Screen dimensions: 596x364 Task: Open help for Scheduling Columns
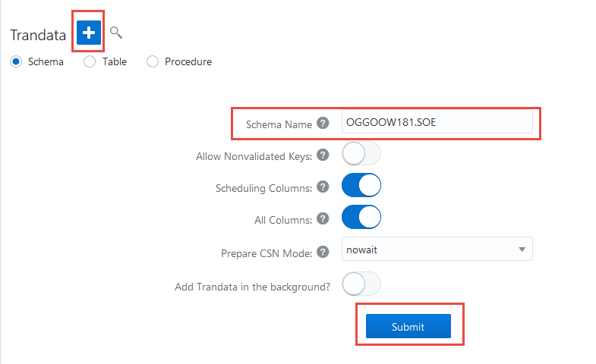coord(323,187)
